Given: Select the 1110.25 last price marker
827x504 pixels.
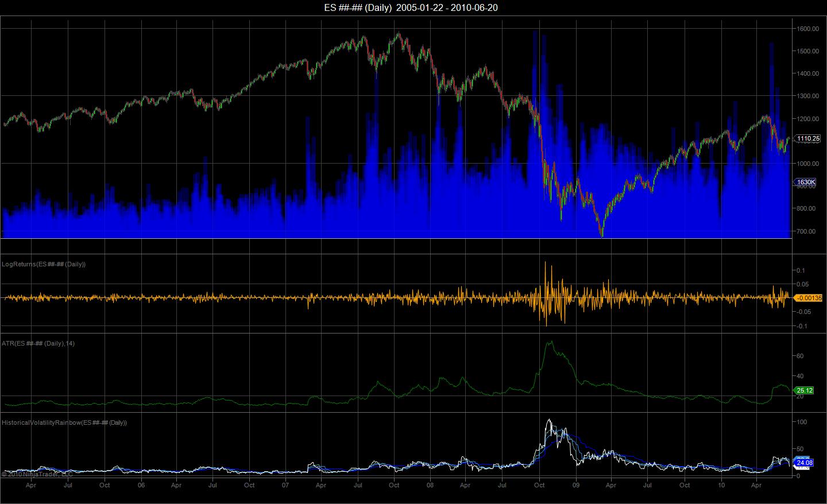Looking at the screenshot, I should (808, 138).
